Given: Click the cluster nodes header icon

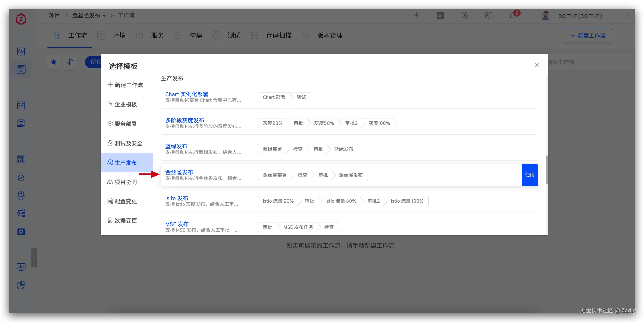Looking at the screenshot, I should tap(465, 16).
